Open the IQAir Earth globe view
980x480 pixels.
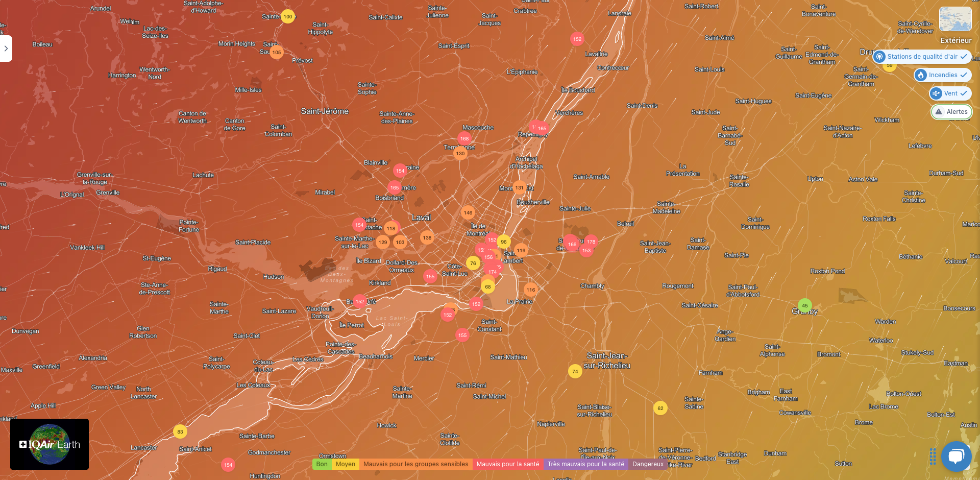pyautogui.click(x=50, y=444)
